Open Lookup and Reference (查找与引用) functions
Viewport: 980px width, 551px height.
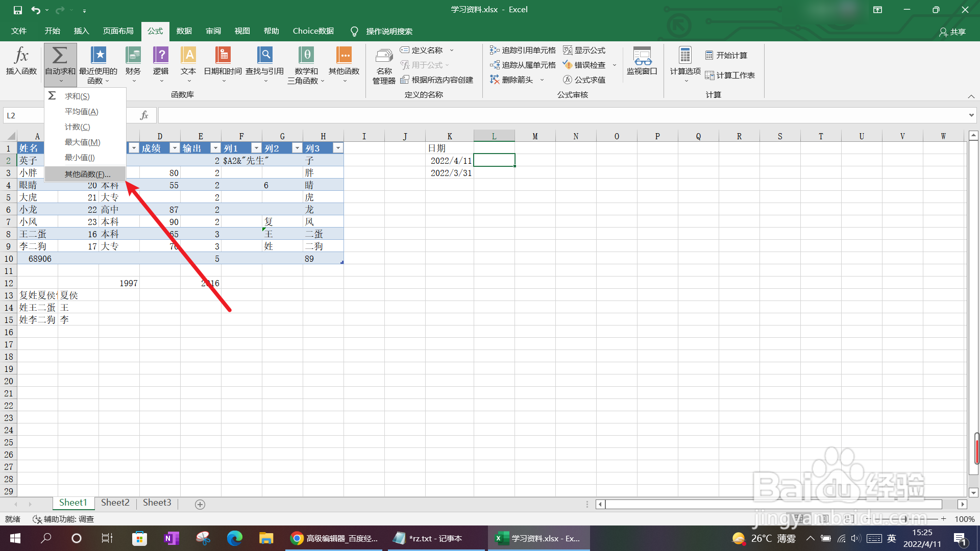[x=265, y=65]
